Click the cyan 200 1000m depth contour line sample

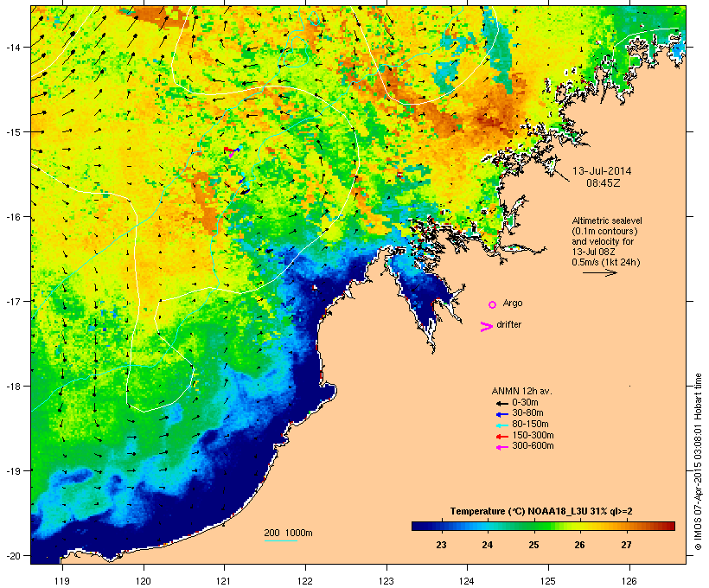tap(280, 540)
